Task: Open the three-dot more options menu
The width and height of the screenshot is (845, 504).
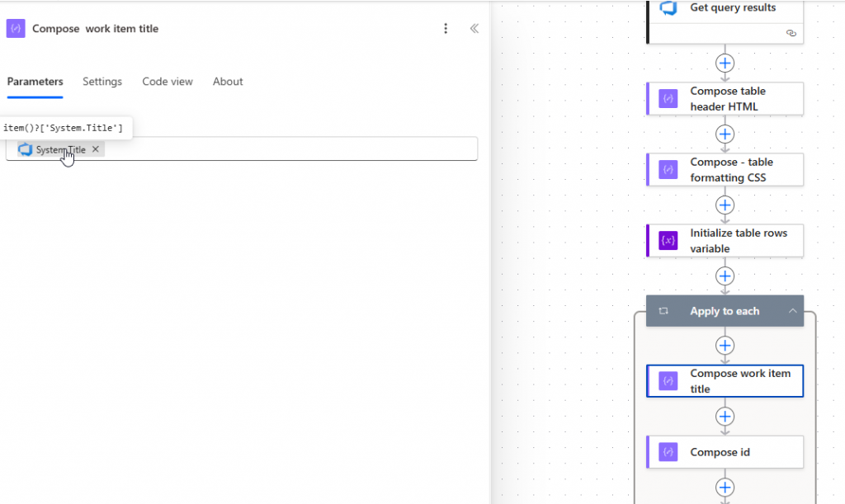Action: (x=446, y=29)
